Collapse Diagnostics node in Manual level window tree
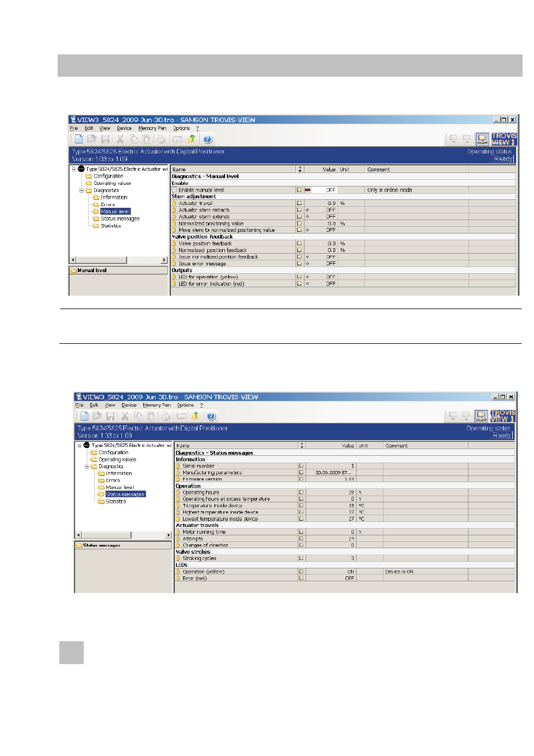 81,190
